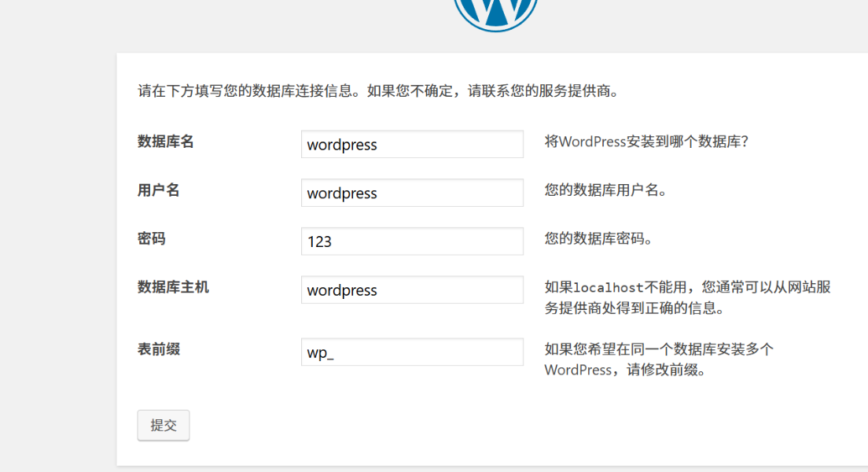The height and width of the screenshot is (472, 868).
Task: Click the 密码 label
Action: (151, 239)
